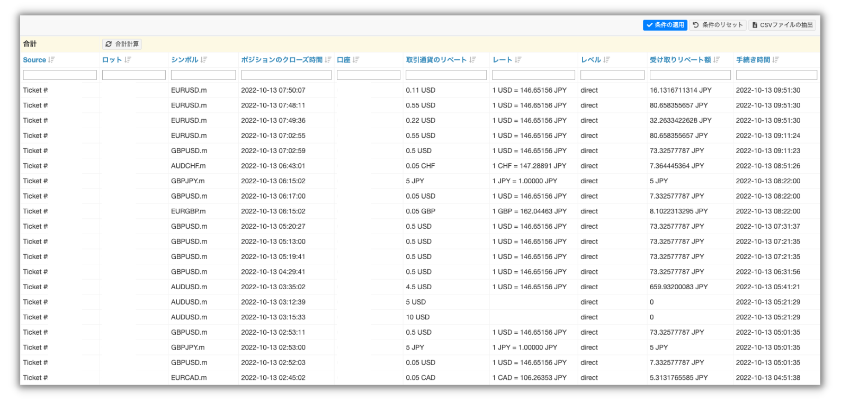Screen dimensions: 868x401
Task: Reset filters with 条件のリセット button
Action: tap(718, 25)
